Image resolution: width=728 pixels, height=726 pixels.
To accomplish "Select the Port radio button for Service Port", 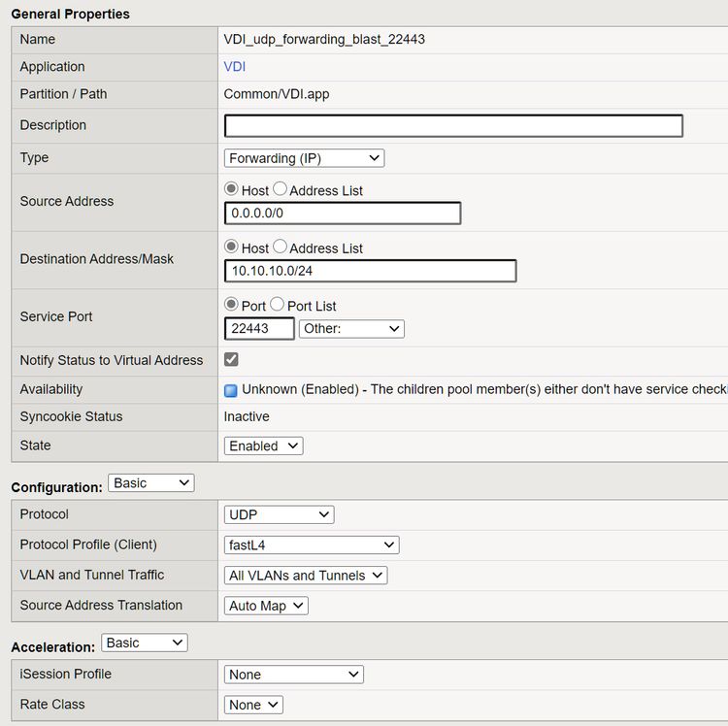I will coord(231,305).
